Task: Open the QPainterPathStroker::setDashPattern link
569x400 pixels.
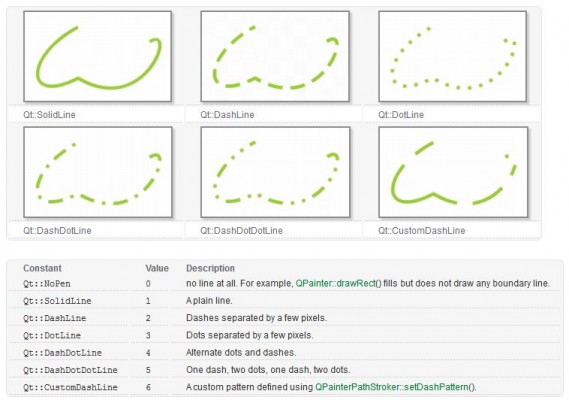Action: tap(394, 387)
